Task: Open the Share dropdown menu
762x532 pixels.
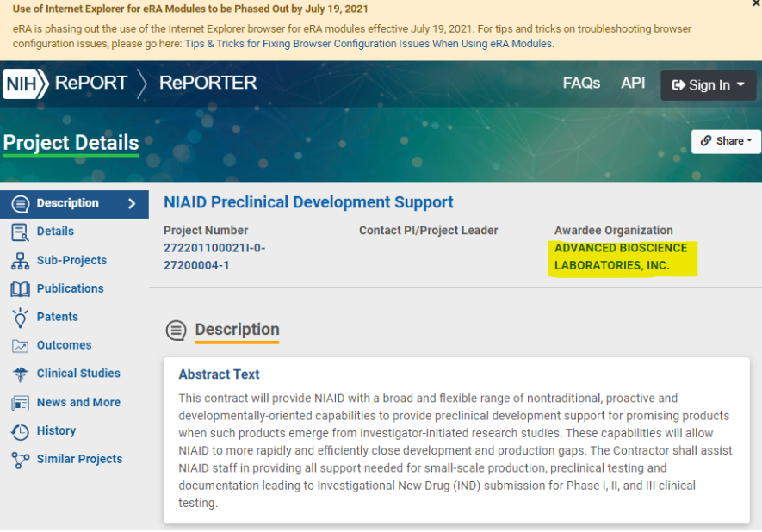Action: 726,141
